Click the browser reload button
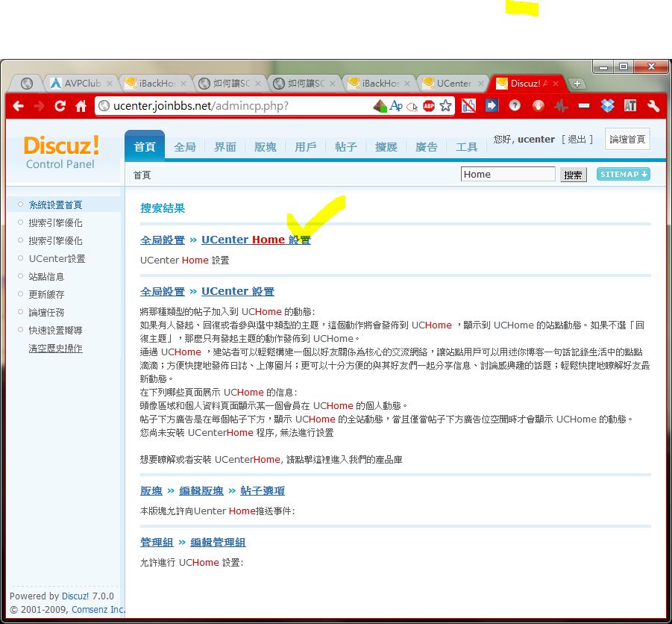The width and height of the screenshot is (672, 624). tap(60, 106)
